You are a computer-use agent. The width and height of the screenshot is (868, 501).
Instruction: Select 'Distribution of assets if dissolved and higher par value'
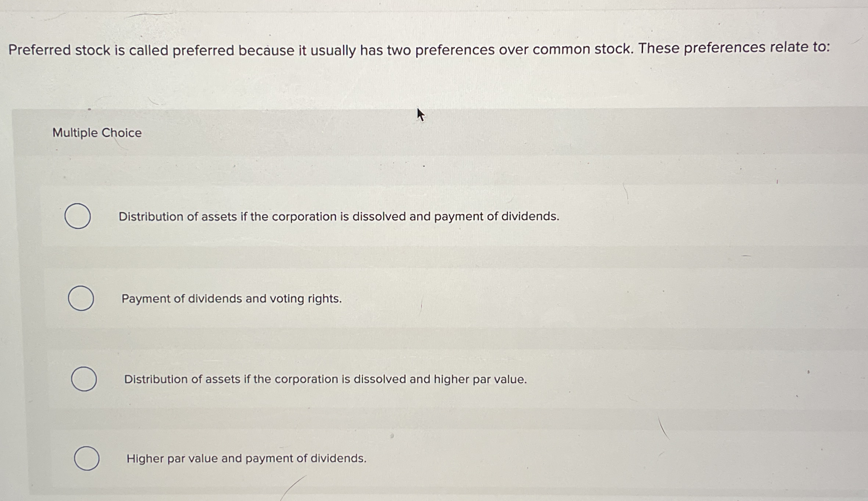[84, 379]
